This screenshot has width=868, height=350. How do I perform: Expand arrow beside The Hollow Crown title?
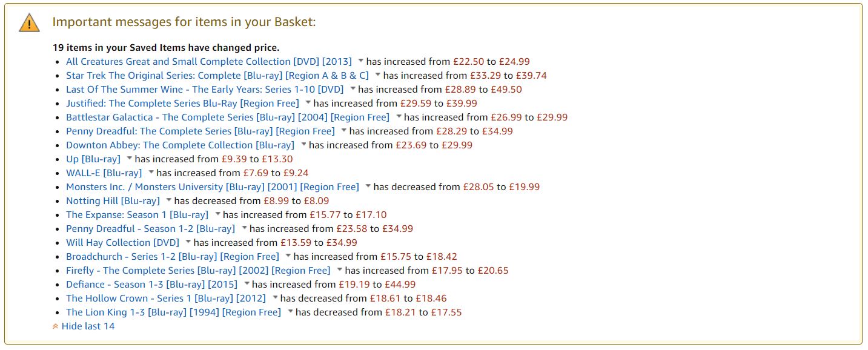pos(275,298)
